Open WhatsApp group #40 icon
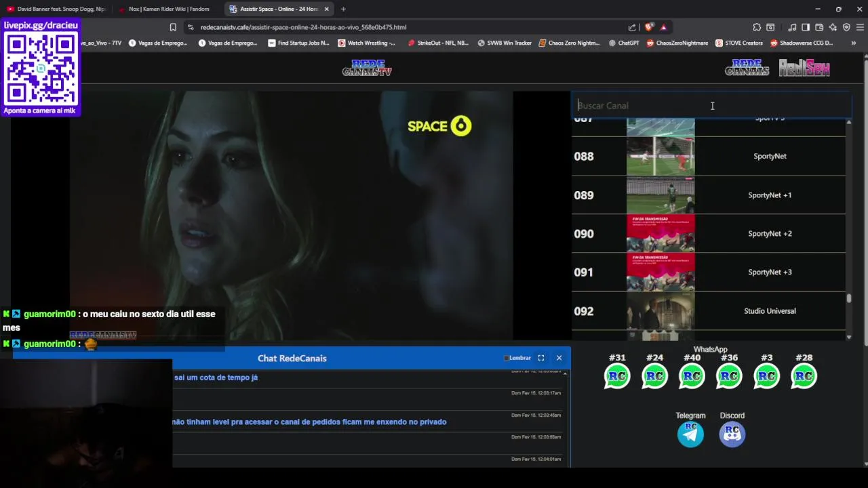 pos(692,376)
